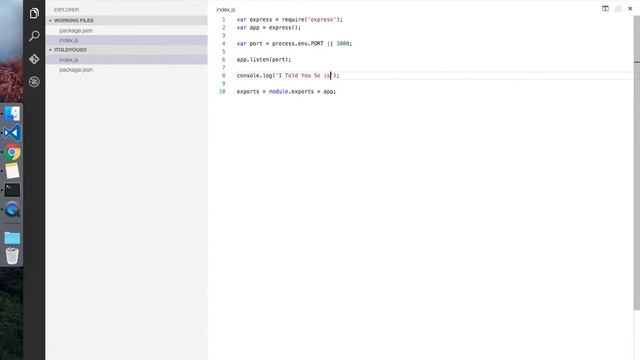Open the Notes app from the dock

[12, 171]
